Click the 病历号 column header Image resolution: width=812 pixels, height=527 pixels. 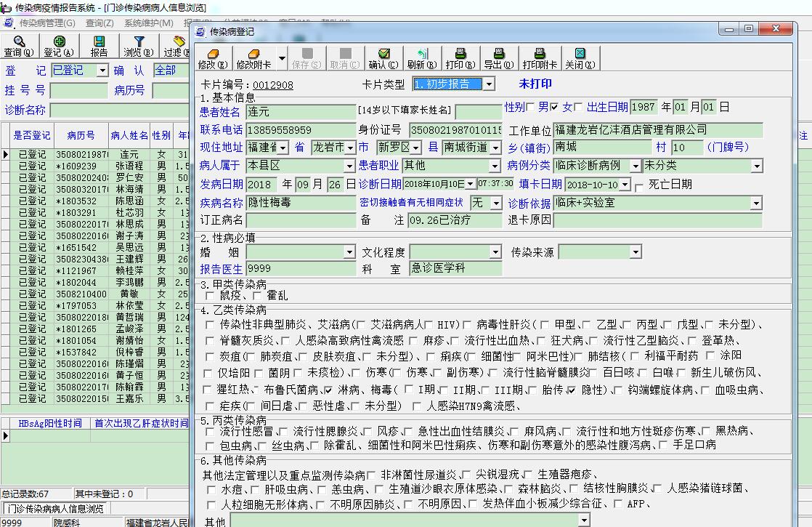81,136
